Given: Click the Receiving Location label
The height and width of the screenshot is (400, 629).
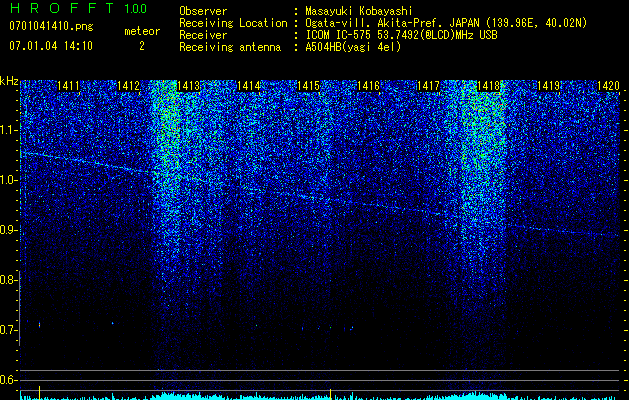Looking at the screenshot, I should coord(233,23).
